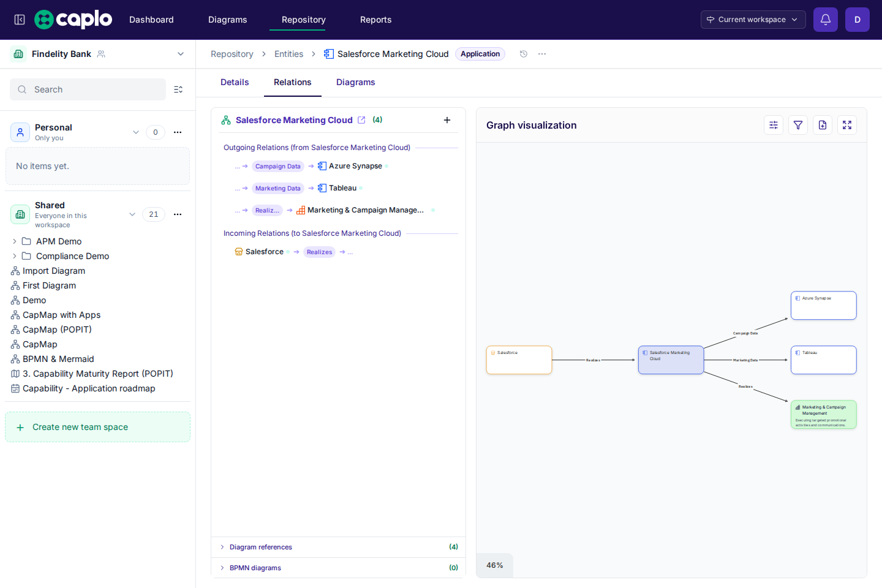
Task: Open Reports menu
Action: [x=376, y=20]
